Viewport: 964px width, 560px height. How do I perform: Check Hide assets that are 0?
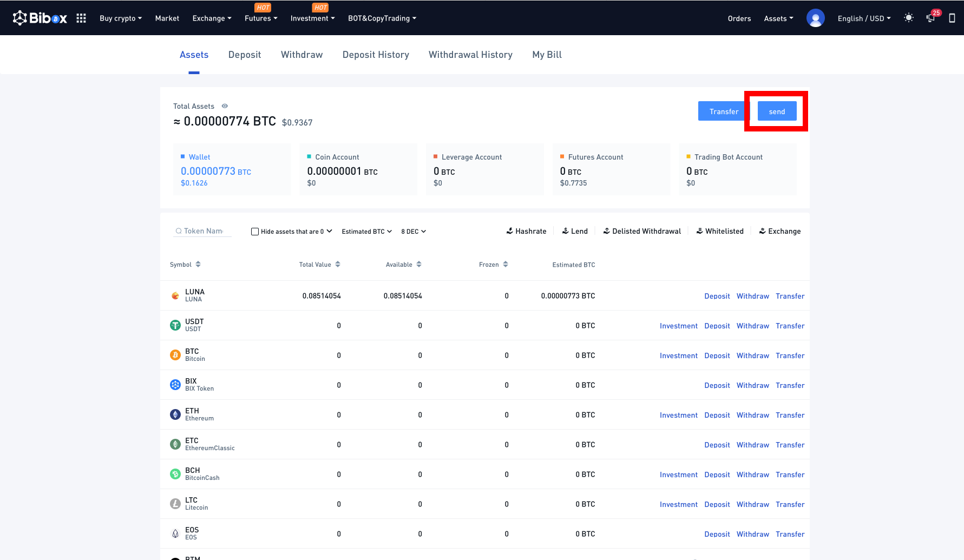click(x=255, y=232)
